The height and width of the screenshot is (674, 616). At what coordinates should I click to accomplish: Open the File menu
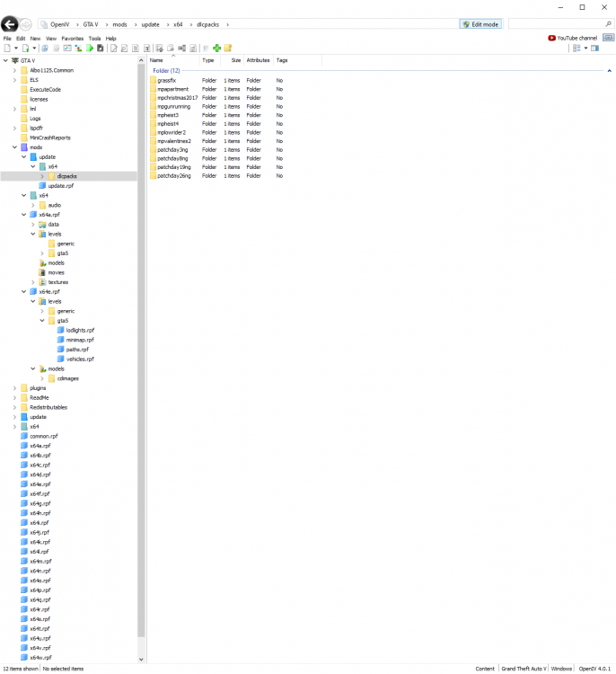tap(7, 39)
